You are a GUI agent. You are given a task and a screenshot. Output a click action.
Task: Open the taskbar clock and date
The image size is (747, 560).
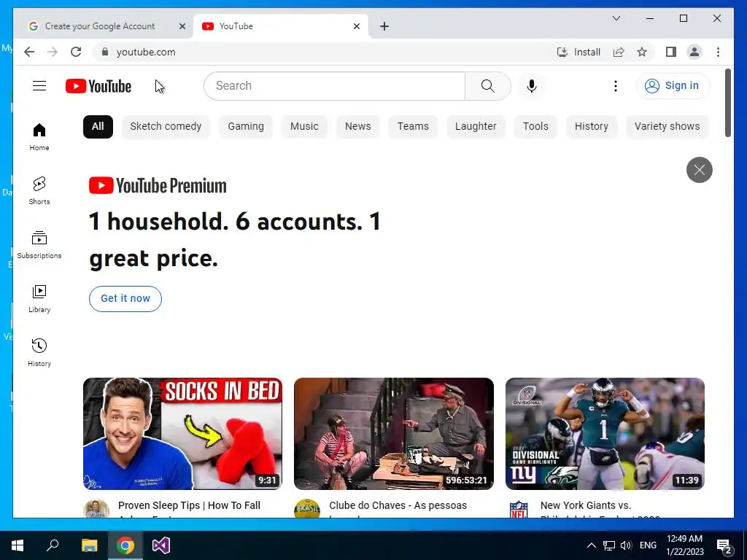click(684, 545)
